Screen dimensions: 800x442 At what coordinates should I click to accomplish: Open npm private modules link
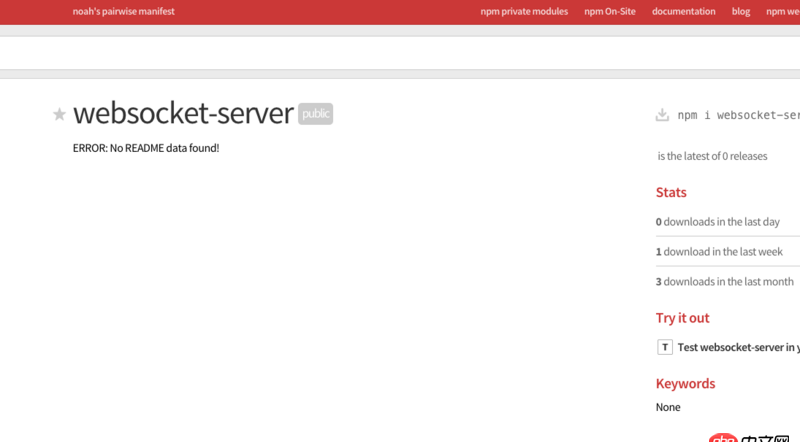(x=524, y=11)
